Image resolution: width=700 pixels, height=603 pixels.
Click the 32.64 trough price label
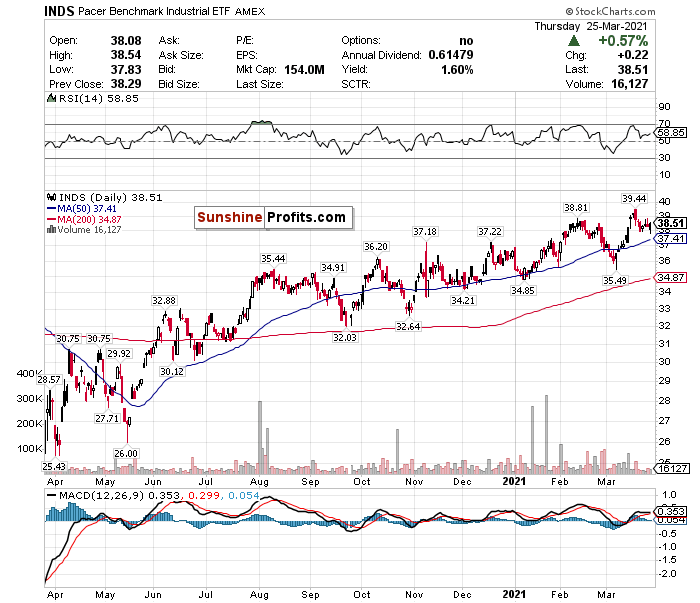click(408, 327)
